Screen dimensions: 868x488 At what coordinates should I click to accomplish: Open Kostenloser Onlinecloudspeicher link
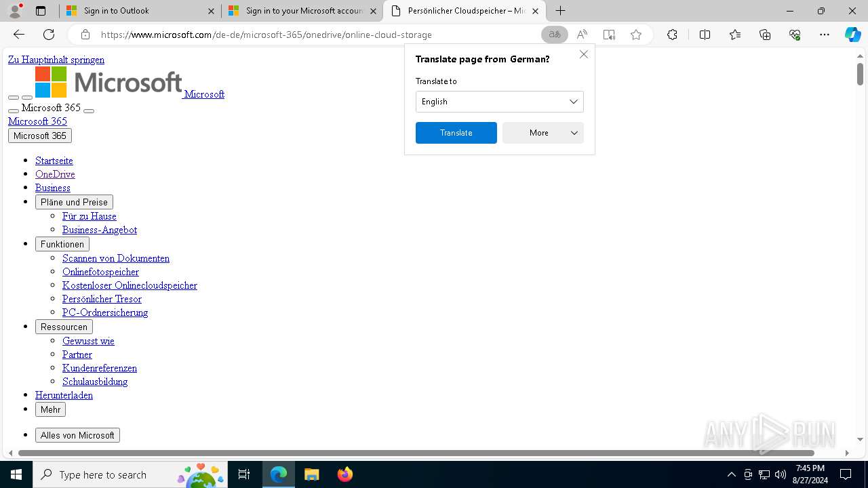pyautogui.click(x=130, y=285)
